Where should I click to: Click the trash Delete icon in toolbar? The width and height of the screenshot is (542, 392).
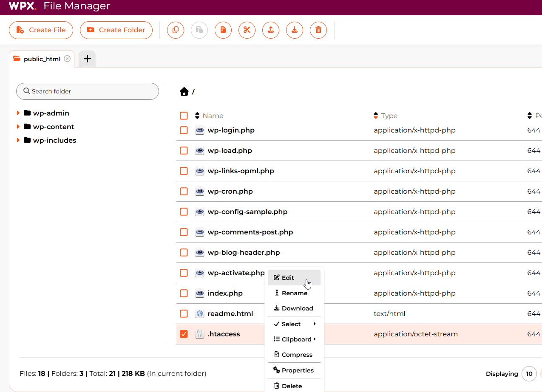[x=318, y=30]
